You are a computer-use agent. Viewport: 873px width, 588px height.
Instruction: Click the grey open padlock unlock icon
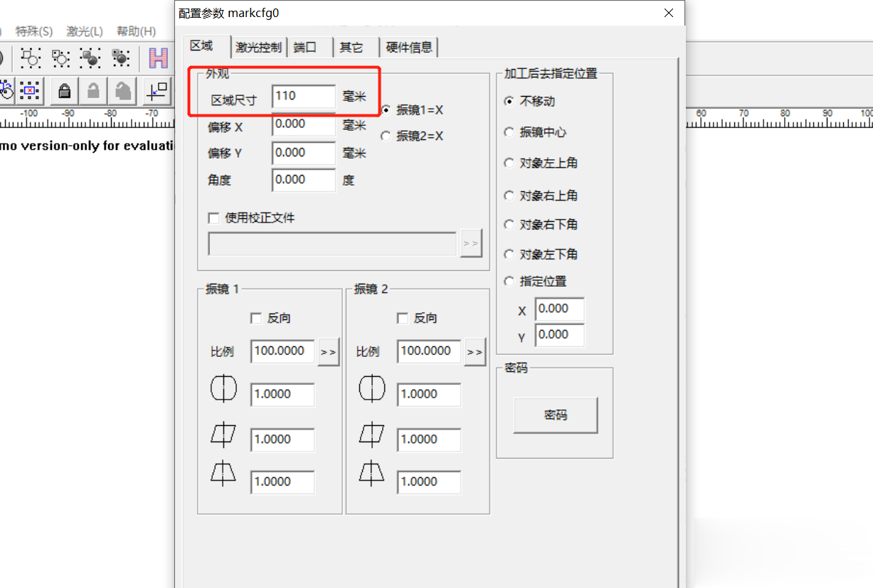(x=93, y=90)
